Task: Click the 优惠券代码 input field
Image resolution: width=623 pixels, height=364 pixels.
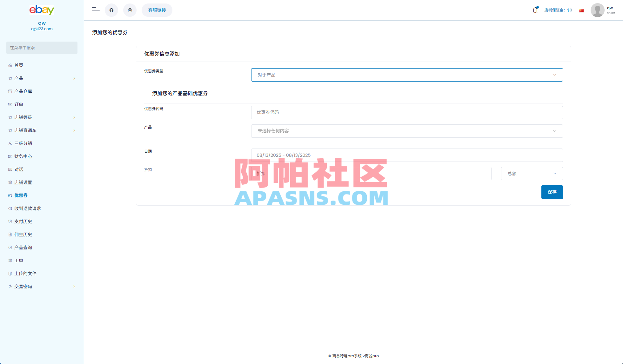Action: point(406,112)
